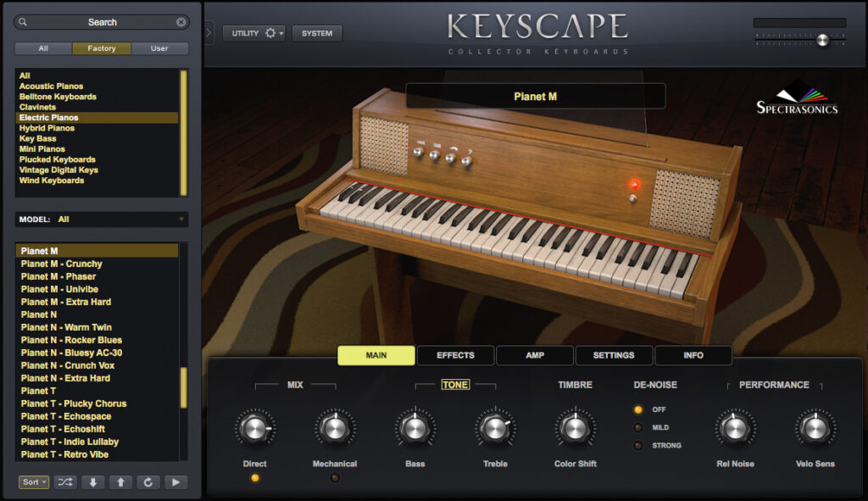Click the search magnifier icon
Screen dimensions: 868x501
(23, 21)
